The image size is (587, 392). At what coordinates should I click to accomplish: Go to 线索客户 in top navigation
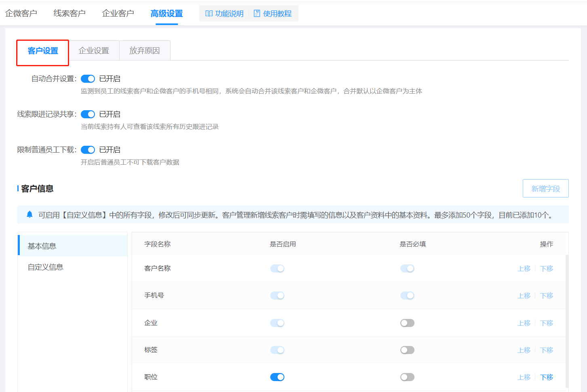pos(69,14)
